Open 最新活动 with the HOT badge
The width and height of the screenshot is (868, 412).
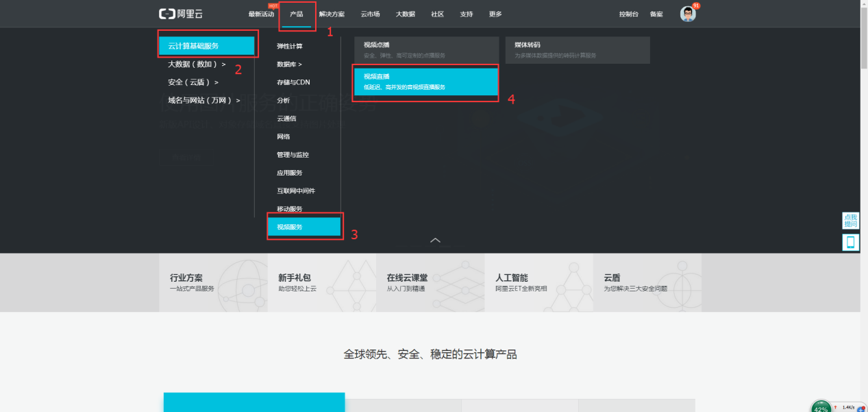[261, 14]
